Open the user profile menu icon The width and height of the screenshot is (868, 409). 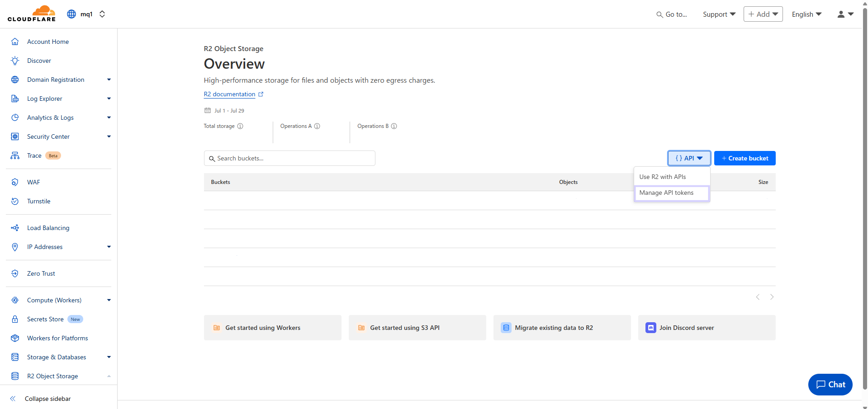pyautogui.click(x=845, y=14)
